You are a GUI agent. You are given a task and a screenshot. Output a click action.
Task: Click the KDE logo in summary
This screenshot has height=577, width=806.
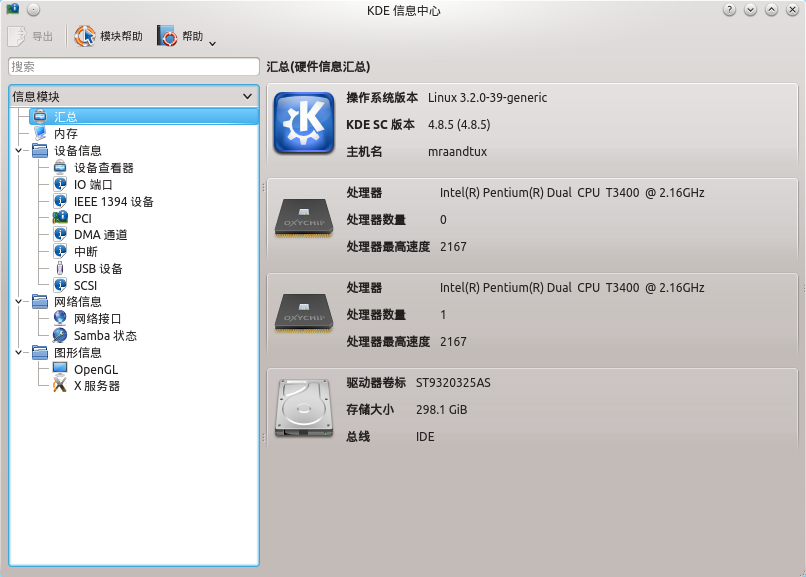(304, 123)
